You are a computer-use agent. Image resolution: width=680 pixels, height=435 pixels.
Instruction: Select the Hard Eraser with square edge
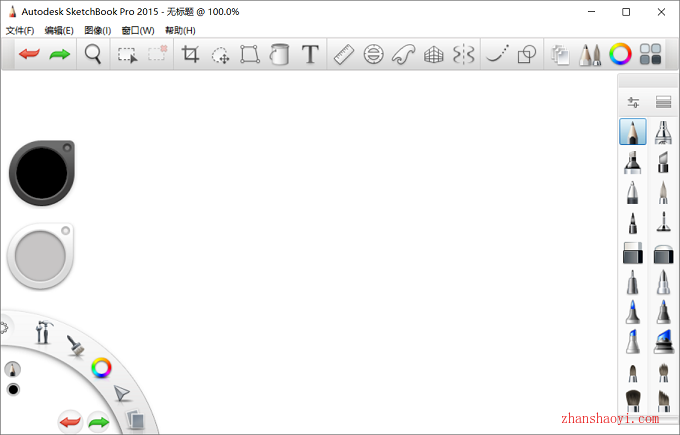tap(633, 253)
